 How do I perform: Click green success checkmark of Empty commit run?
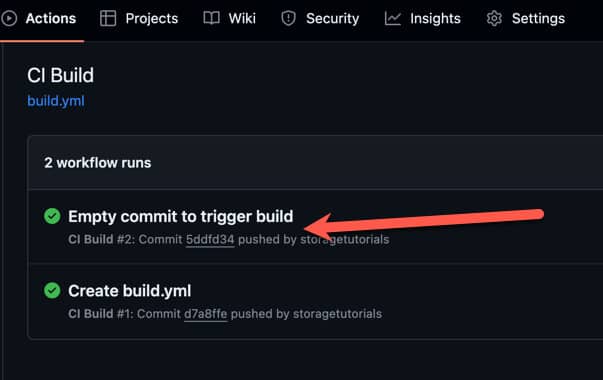click(52, 216)
